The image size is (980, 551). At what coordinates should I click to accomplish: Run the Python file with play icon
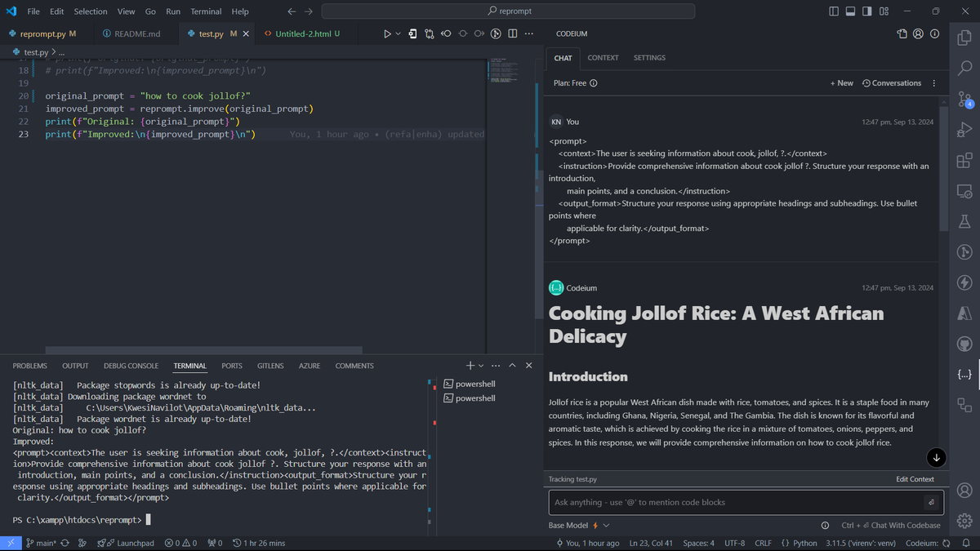(387, 33)
